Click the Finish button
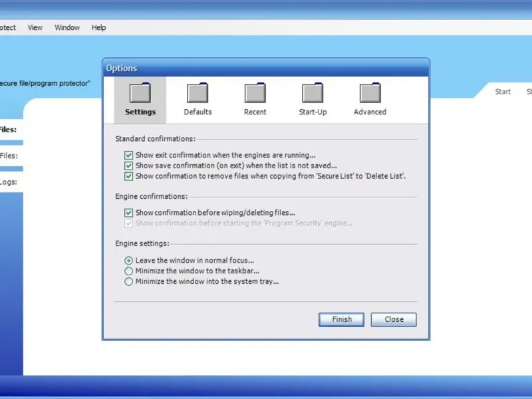The height and width of the screenshot is (399, 532). pyautogui.click(x=341, y=320)
